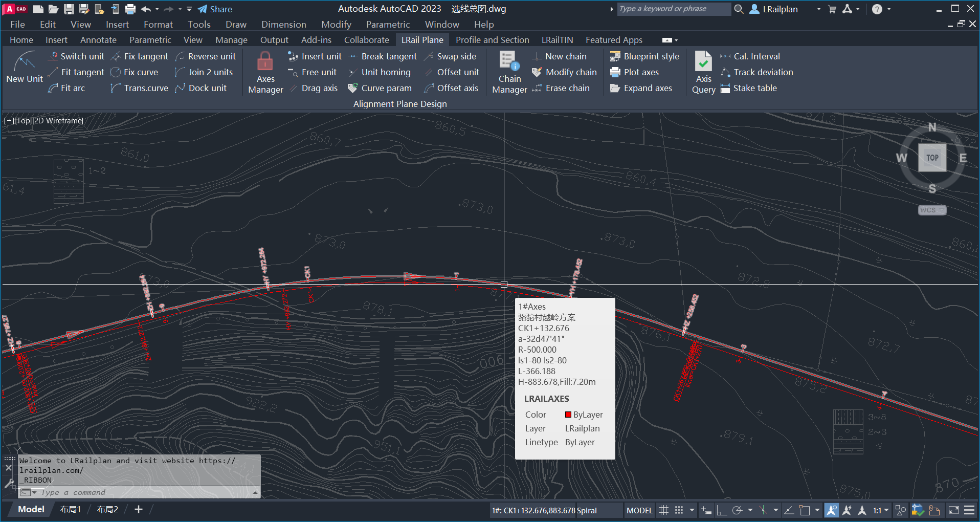980x522 pixels.
Task: Toggle annotation objects visibility in status bar
Action: (x=832, y=510)
